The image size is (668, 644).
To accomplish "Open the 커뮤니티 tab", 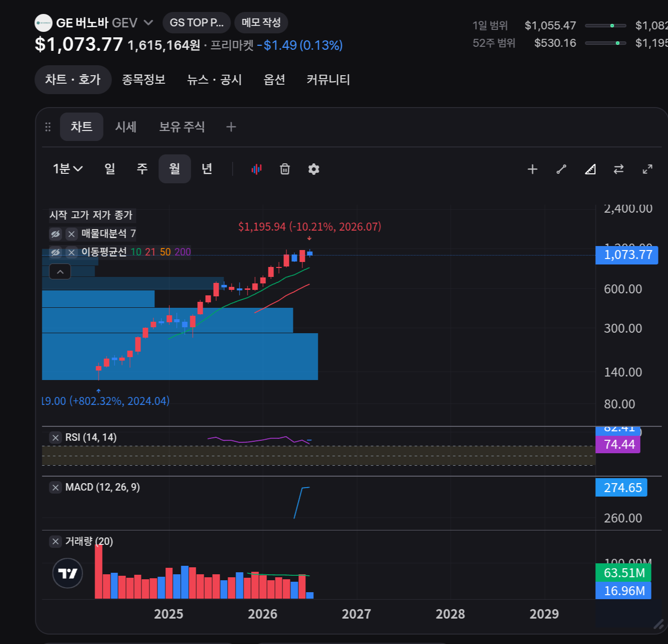I will pos(328,80).
